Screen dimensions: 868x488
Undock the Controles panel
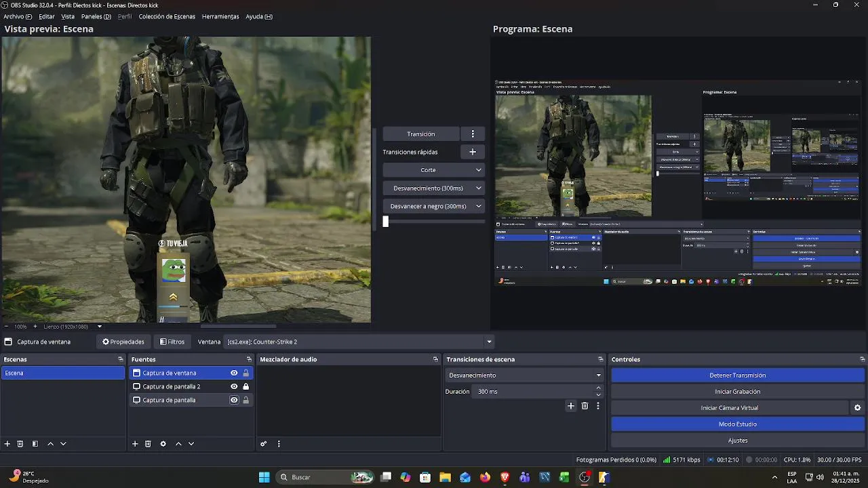click(862, 359)
